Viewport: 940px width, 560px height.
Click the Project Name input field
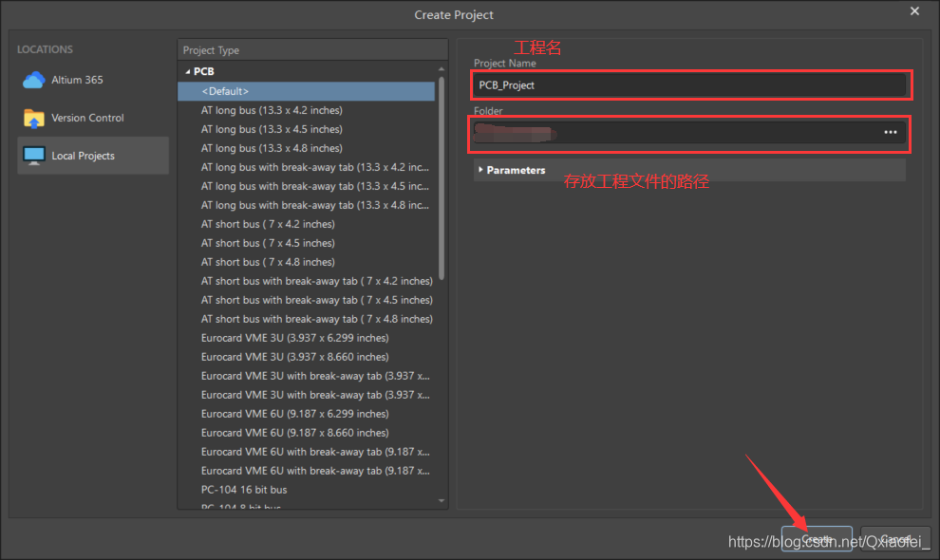[x=691, y=85]
